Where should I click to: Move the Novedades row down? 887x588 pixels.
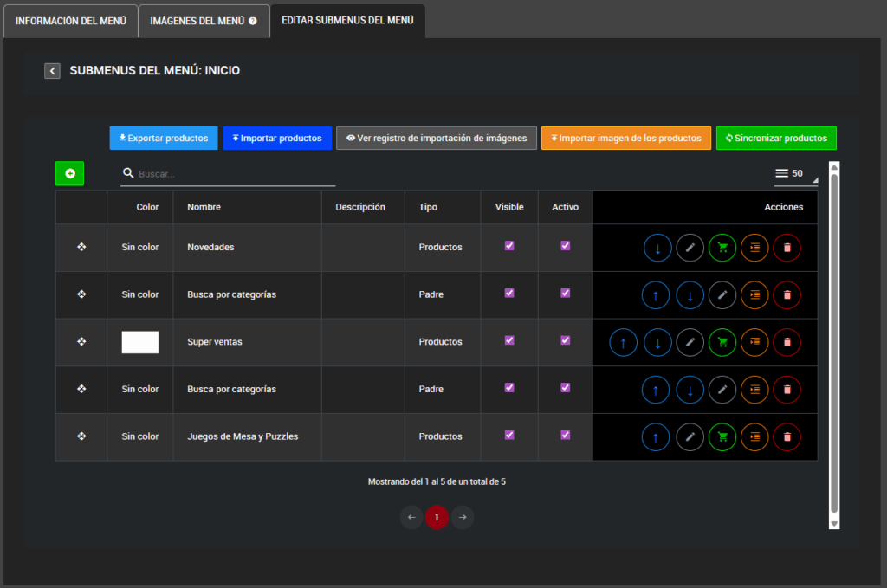(657, 248)
